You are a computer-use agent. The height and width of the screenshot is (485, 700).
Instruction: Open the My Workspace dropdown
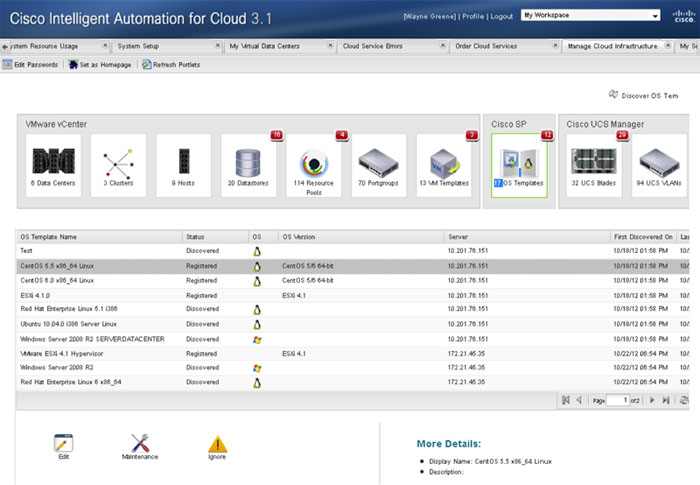[x=591, y=15]
